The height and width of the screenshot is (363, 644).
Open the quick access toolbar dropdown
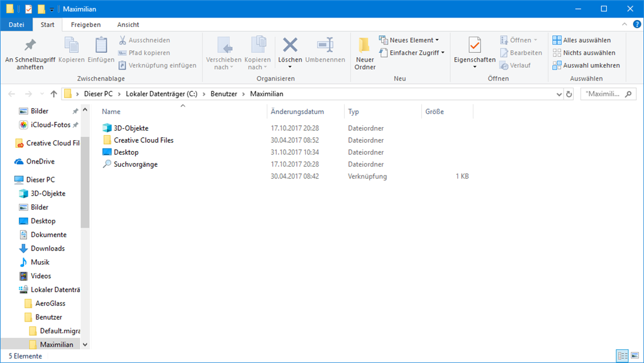[x=52, y=9]
